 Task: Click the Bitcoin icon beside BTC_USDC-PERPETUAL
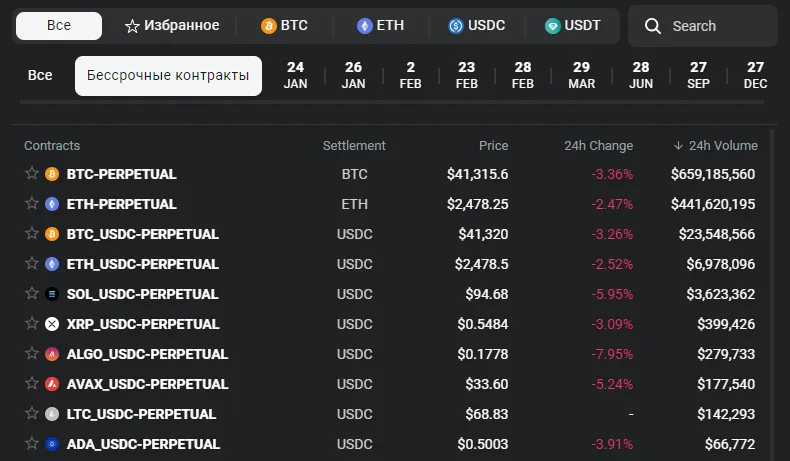pos(52,234)
